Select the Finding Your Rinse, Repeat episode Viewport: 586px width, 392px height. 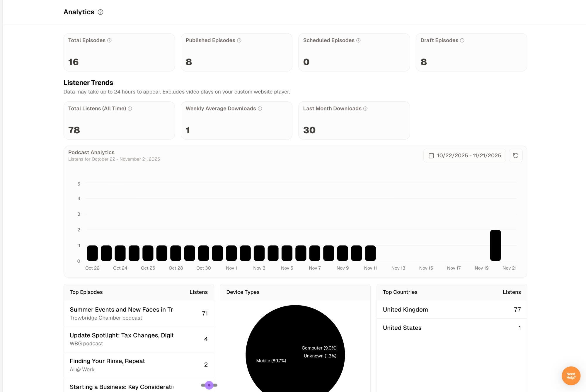107,361
